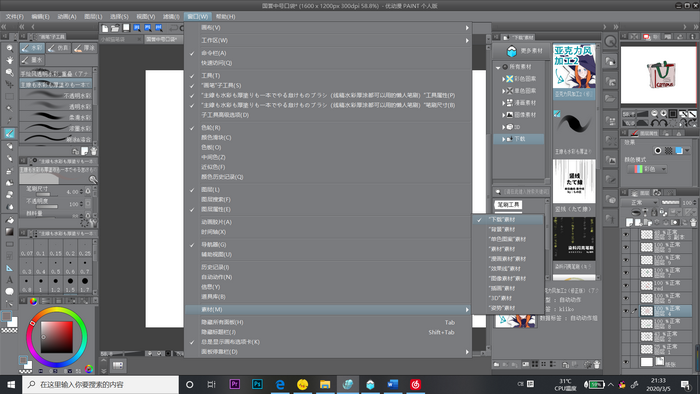
Task: Expand 工作区(W) submenu
Action: (328, 40)
